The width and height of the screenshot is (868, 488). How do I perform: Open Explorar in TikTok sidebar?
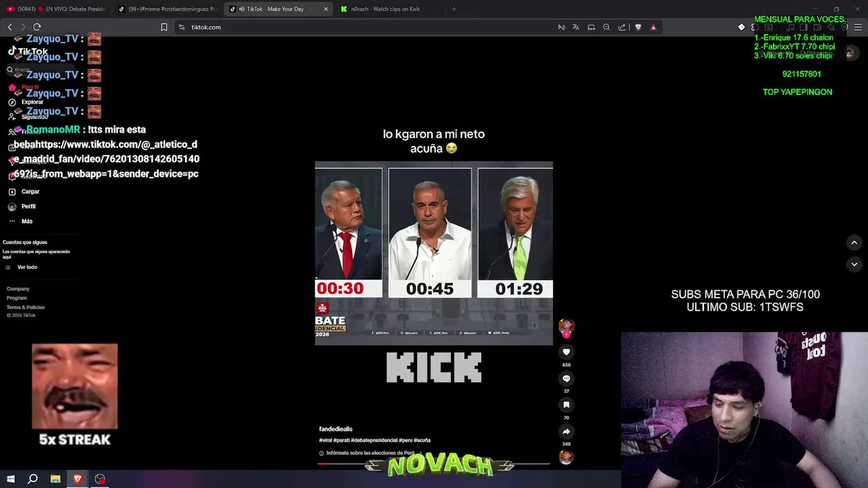pyautogui.click(x=26, y=102)
